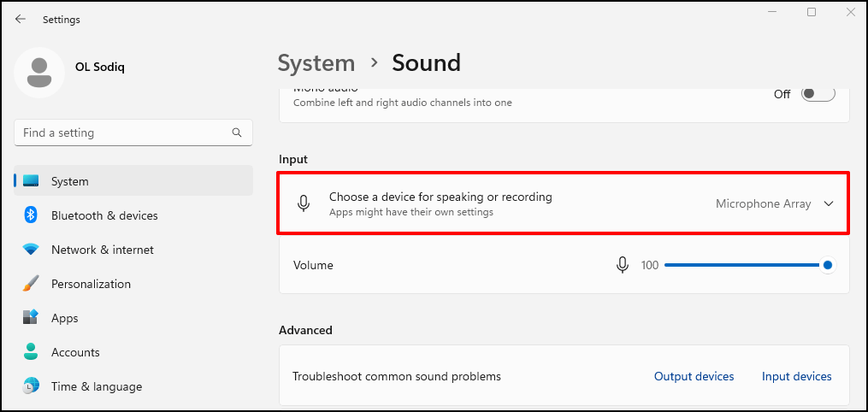This screenshot has height=412, width=868.
Task: Toggle the Mono audio switch
Action: 818,94
